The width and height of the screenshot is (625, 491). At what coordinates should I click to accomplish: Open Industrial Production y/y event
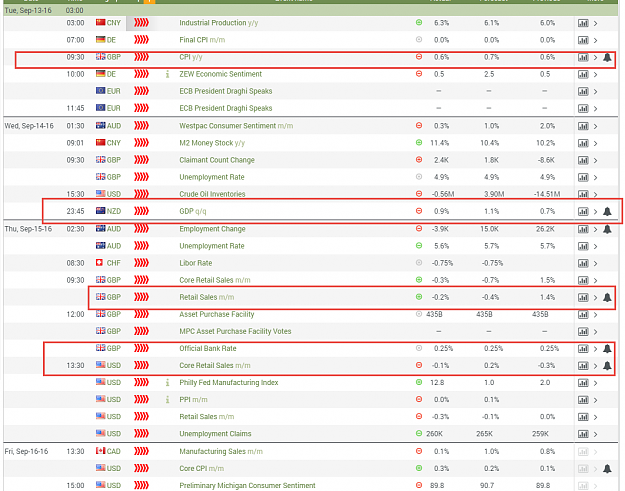[218, 23]
